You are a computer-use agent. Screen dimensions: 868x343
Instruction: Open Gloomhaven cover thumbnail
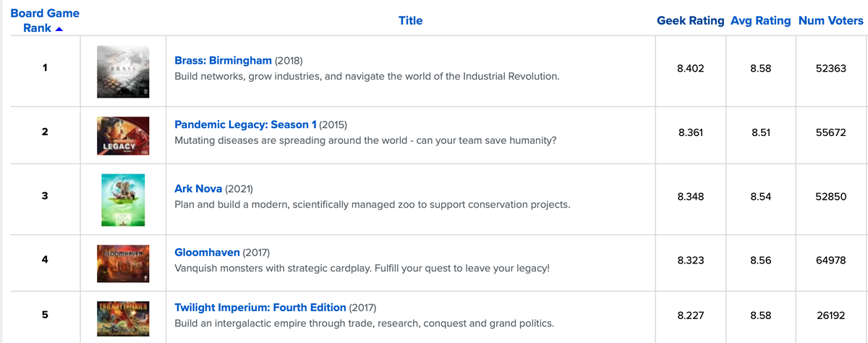[123, 263]
